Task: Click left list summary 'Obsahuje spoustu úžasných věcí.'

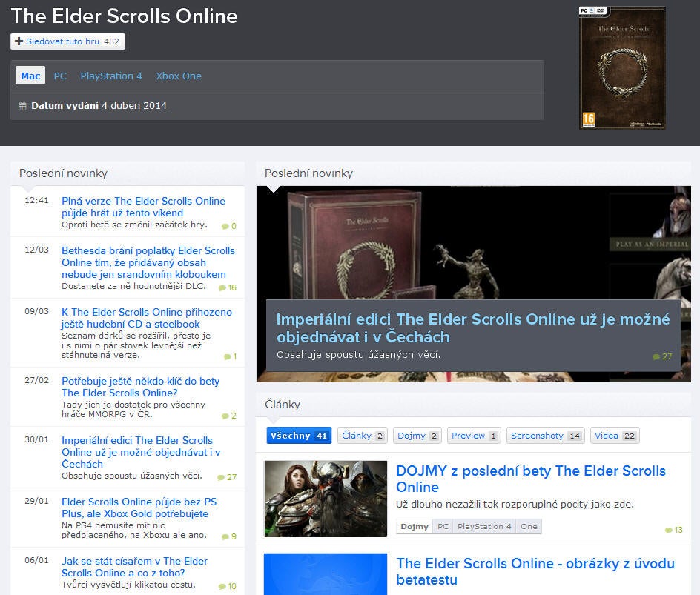Action: pyautogui.click(x=132, y=476)
